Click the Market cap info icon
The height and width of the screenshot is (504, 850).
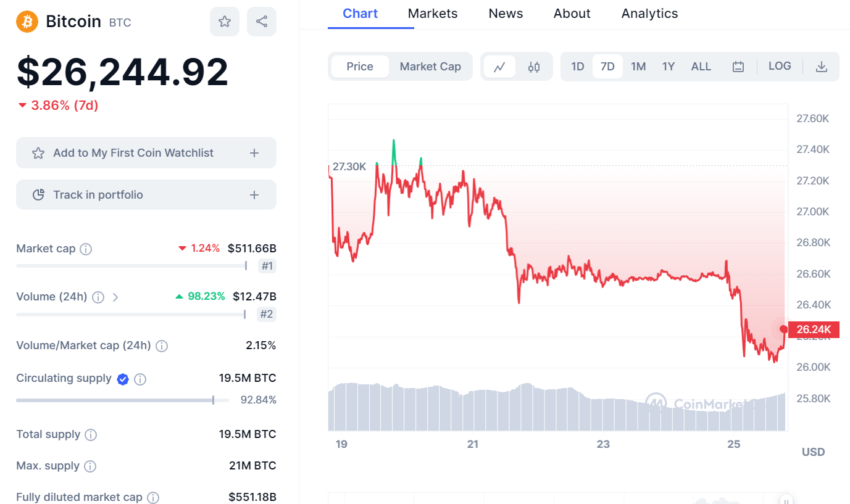click(x=86, y=249)
